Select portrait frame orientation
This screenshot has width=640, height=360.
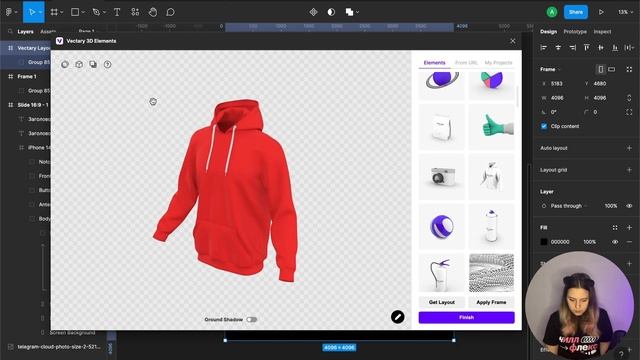click(x=601, y=69)
